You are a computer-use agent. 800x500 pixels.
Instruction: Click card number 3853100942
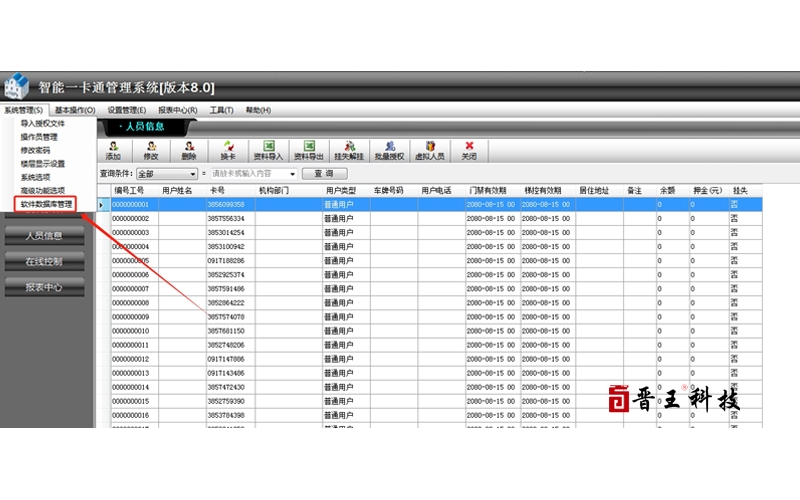[x=226, y=246]
